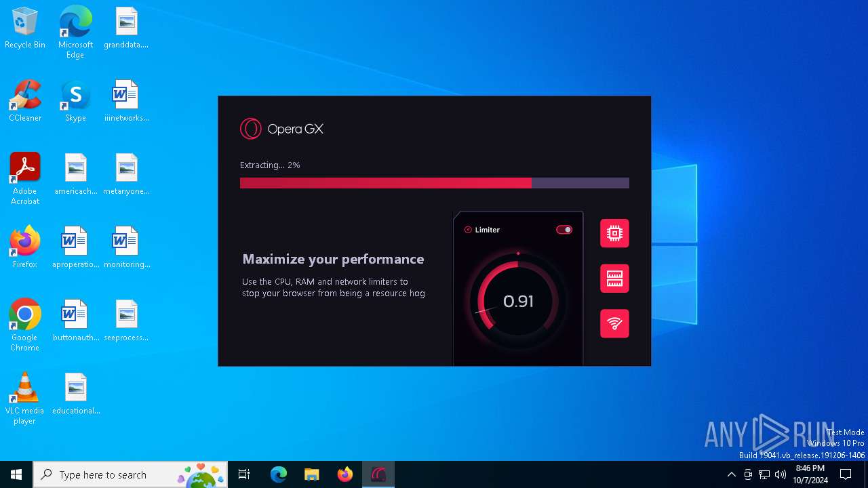Click the CPU limiter chip icon
Screen dimensions: 868x488
tap(614, 233)
